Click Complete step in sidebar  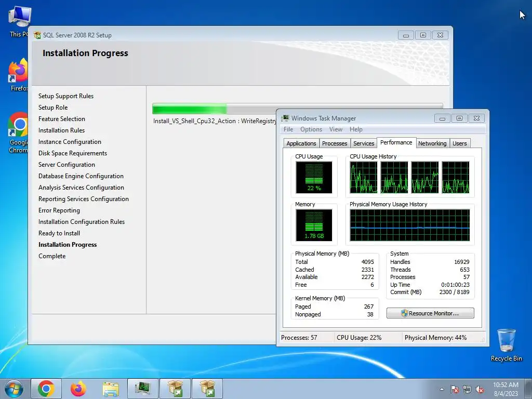pyautogui.click(x=52, y=256)
